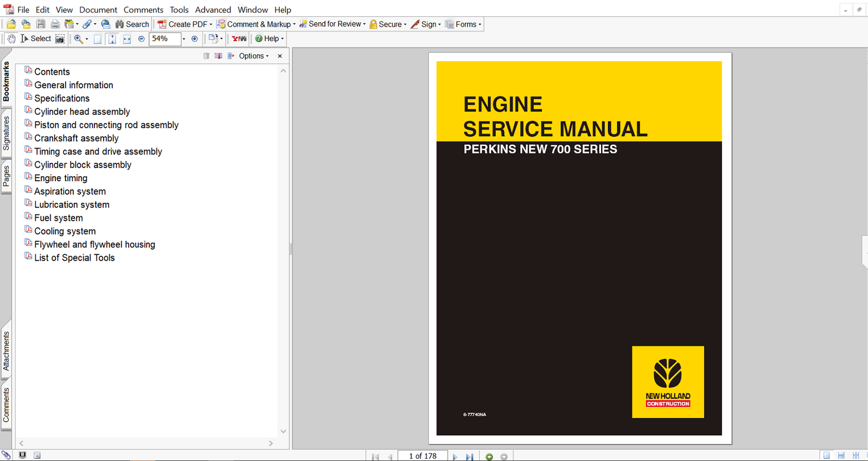Viewport: 868px width, 461px height.
Task: Open the Advanced menu
Action: point(213,10)
